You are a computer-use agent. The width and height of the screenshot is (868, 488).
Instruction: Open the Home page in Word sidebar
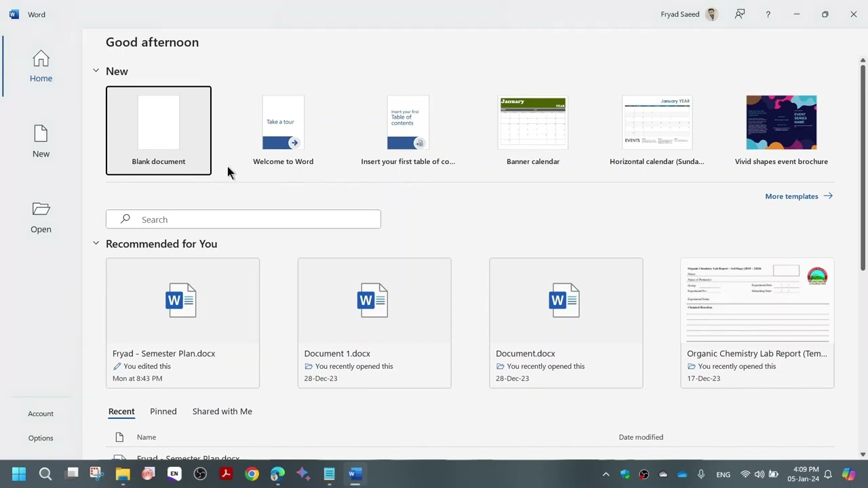[x=41, y=66]
